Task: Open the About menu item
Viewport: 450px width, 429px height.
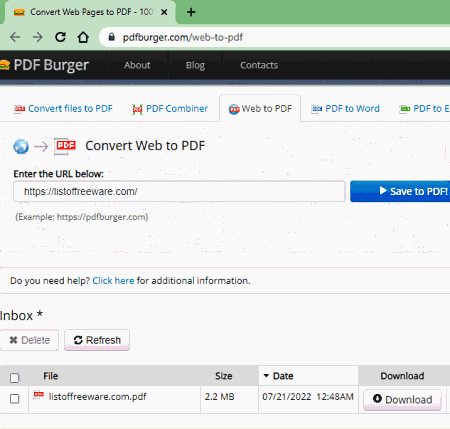Action: (x=137, y=65)
